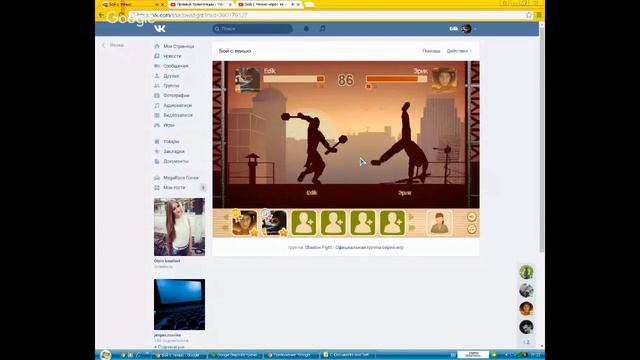Open the 'Друзья' sidebar item
Viewport: 640px width, 360px height.
click(171, 76)
